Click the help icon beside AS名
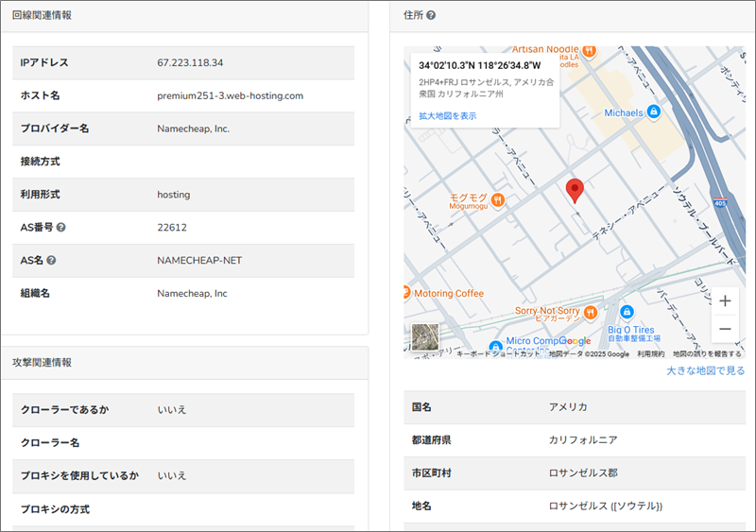756x532 pixels. tap(51, 260)
